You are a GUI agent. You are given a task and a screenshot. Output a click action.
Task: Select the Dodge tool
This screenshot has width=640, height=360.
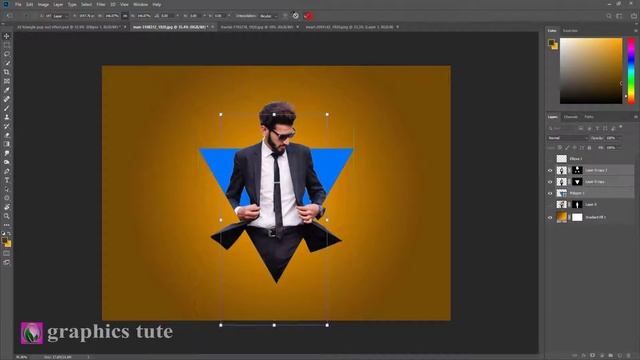[7, 162]
